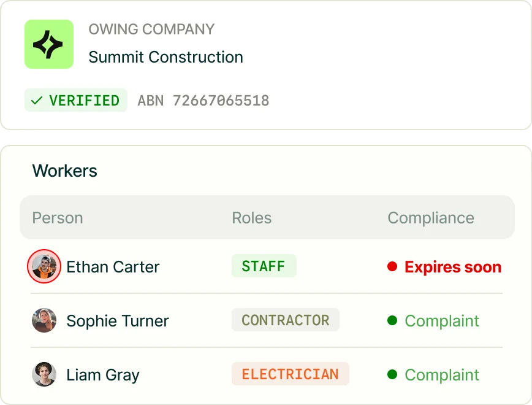Click the ABN 72667065518 number
Image resolution: width=532 pixels, height=405 pixels.
[203, 101]
